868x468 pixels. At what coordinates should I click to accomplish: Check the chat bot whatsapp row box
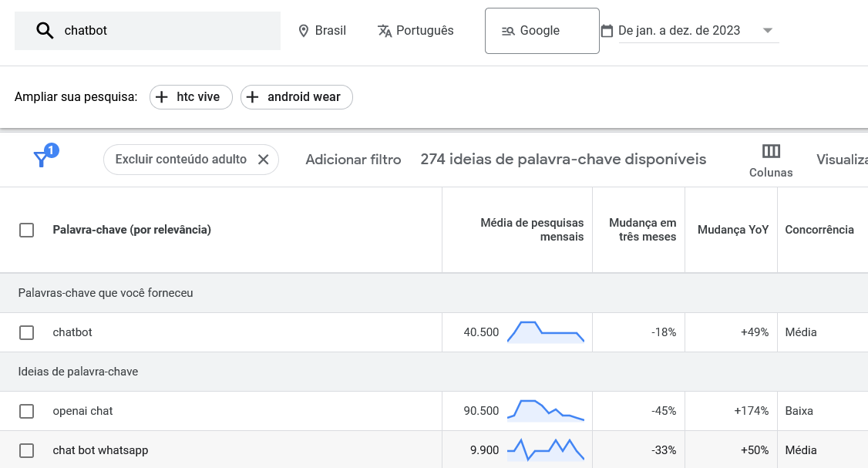(x=26, y=450)
